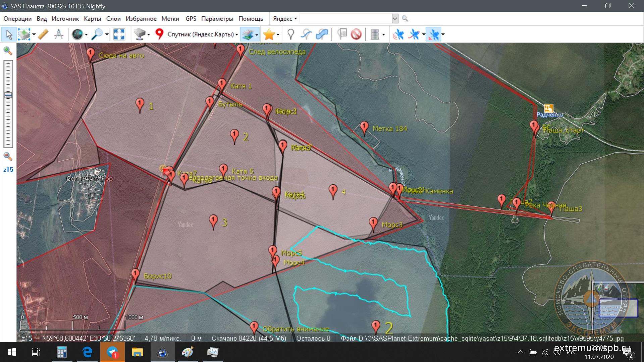644x362 pixels.
Task: Click the map layers overlay icon
Action: 248,34
